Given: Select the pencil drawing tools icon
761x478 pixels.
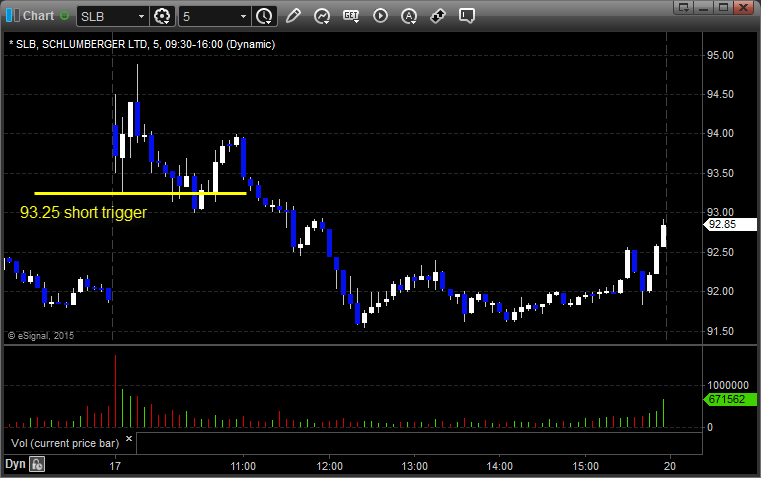Looking at the screenshot, I should click(x=293, y=16).
